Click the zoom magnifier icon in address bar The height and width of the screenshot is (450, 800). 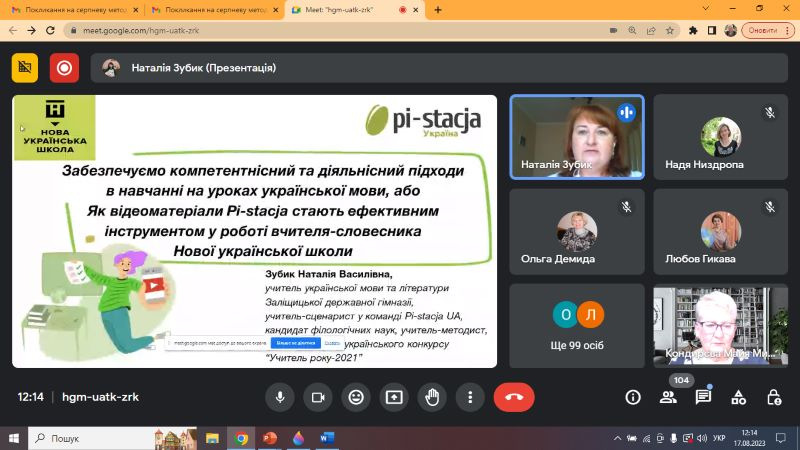point(632,31)
